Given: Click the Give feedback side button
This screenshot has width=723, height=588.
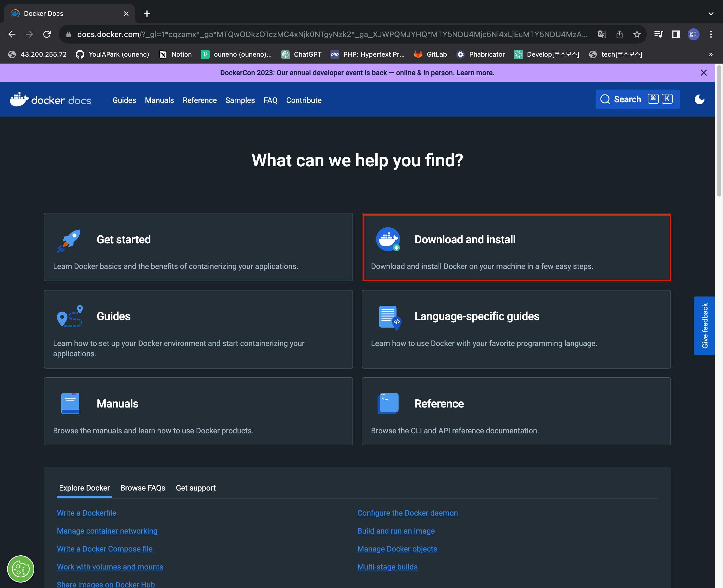Looking at the screenshot, I should pos(704,326).
